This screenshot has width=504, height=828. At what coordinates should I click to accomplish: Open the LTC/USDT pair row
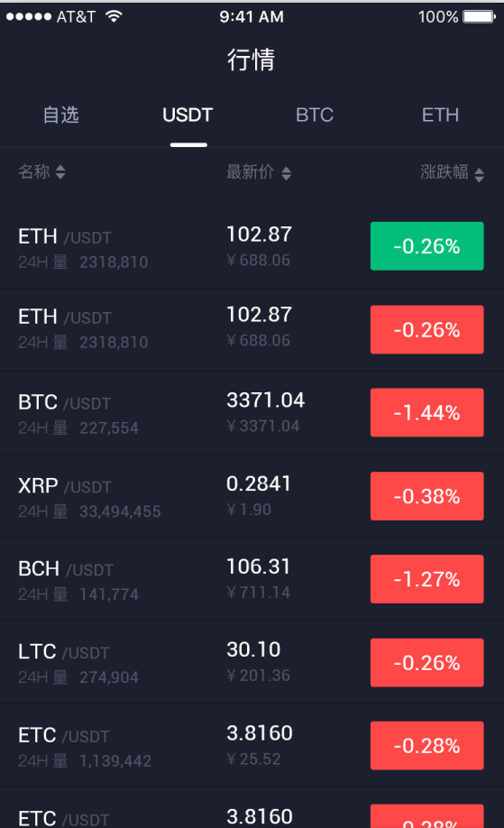coord(252,662)
